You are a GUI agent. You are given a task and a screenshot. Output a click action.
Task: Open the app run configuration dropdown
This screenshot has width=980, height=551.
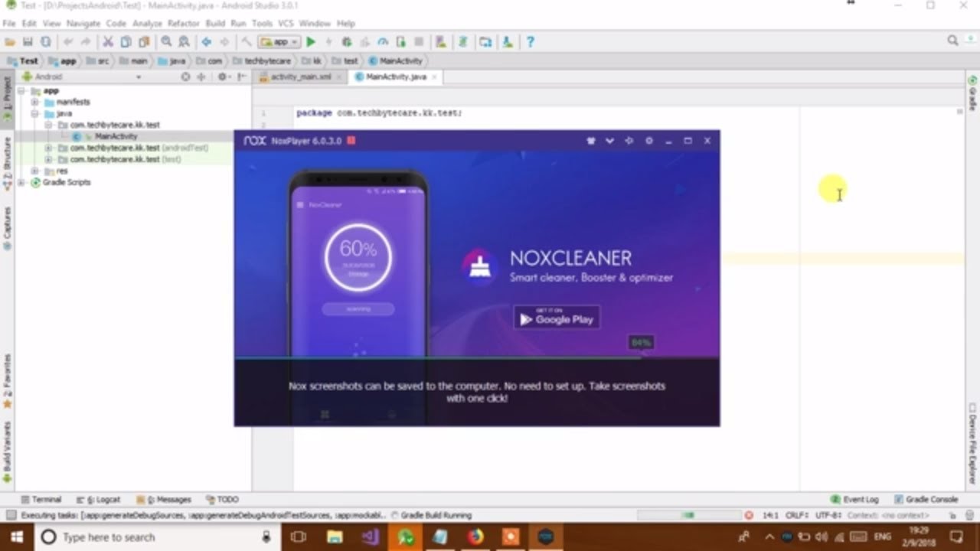(279, 42)
